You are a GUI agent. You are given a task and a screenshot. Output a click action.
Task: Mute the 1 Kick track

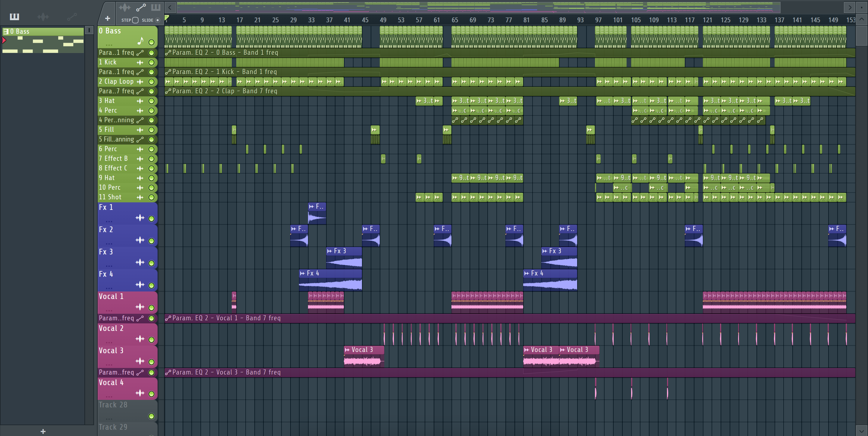[152, 62]
